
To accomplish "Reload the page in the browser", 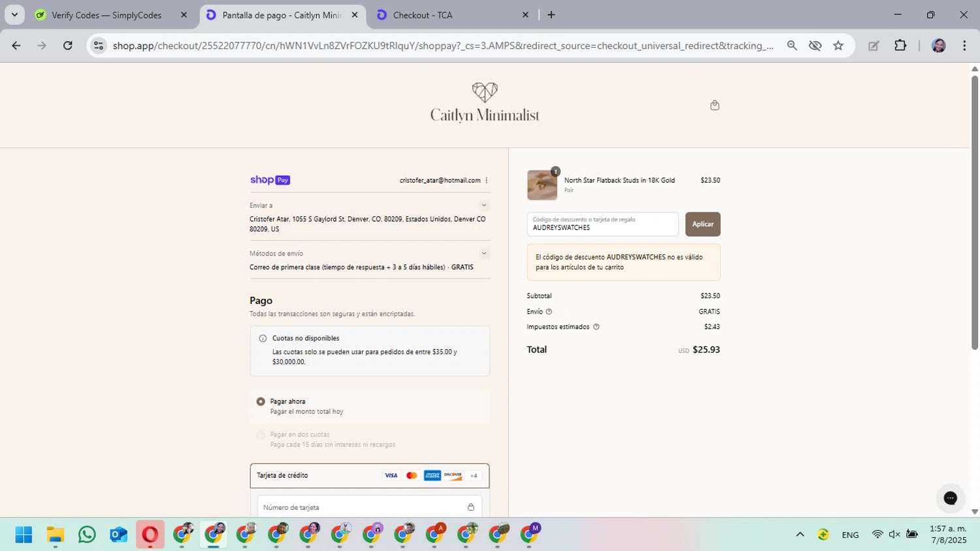I will click(67, 46).
